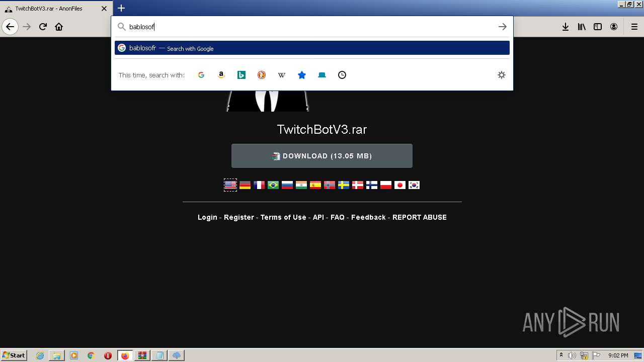Image resolution: width=644 pixels, height=362 pixels.
Task: Open the library menu
Action: coord(582,27)
